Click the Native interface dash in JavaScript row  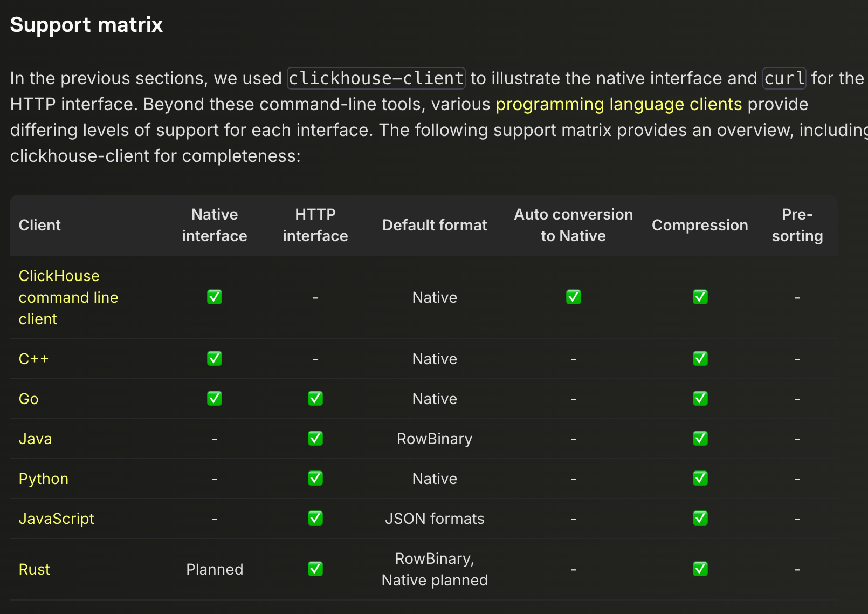tap(215, 519)
